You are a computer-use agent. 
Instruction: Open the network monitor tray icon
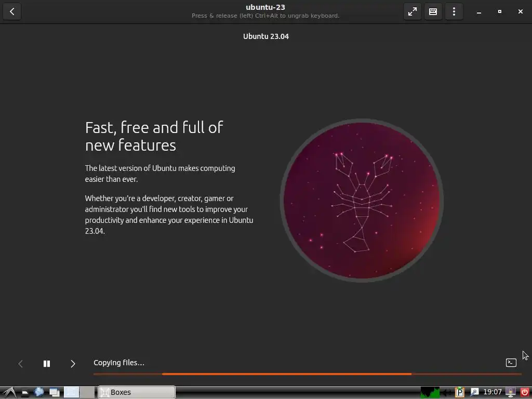coord(511,392)
